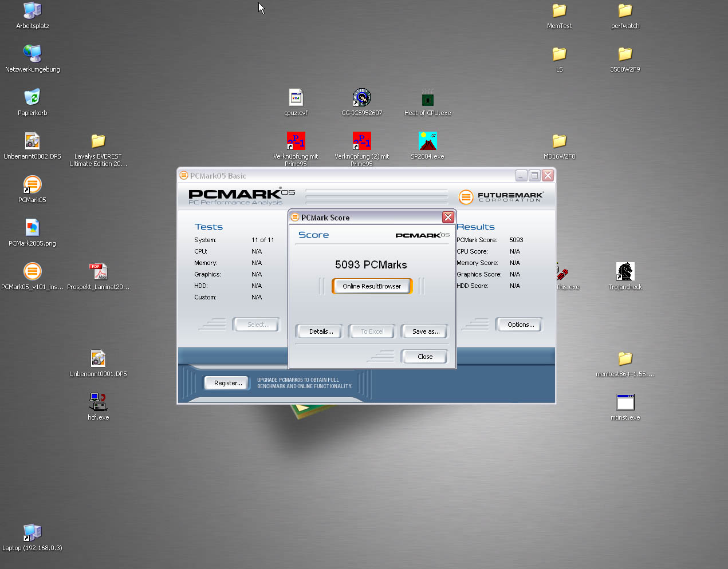Click the Online ResultBrowser button

372,286
